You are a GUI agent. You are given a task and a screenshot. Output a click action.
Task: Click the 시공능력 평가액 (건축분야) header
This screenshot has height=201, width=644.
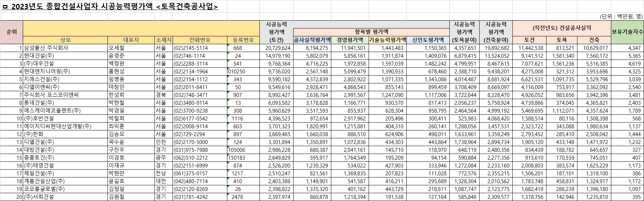tap(496, 32)
